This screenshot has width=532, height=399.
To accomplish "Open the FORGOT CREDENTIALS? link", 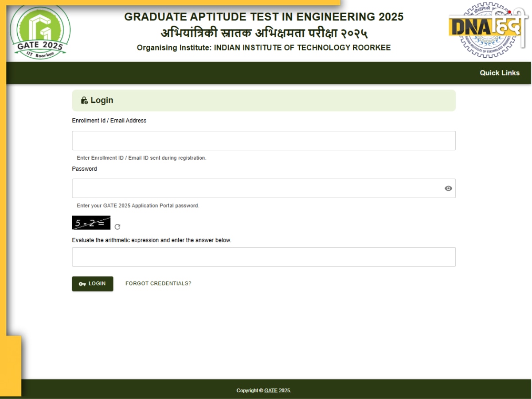I will coord(158,284).
